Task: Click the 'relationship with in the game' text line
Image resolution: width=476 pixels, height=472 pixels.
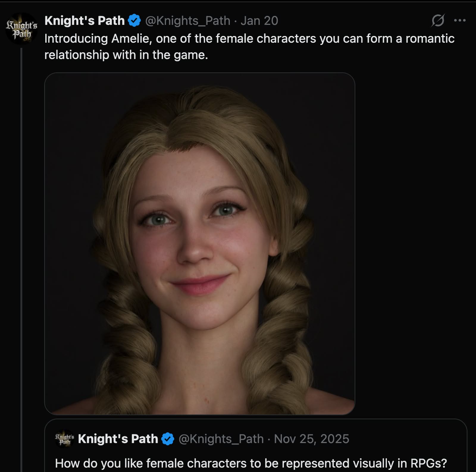Action: [126, 55]
